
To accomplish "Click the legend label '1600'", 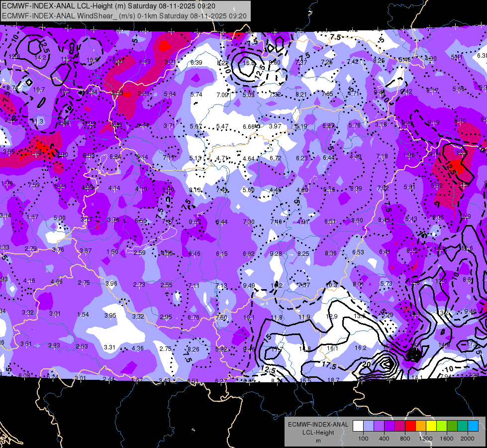I will [x=446, y=439].
